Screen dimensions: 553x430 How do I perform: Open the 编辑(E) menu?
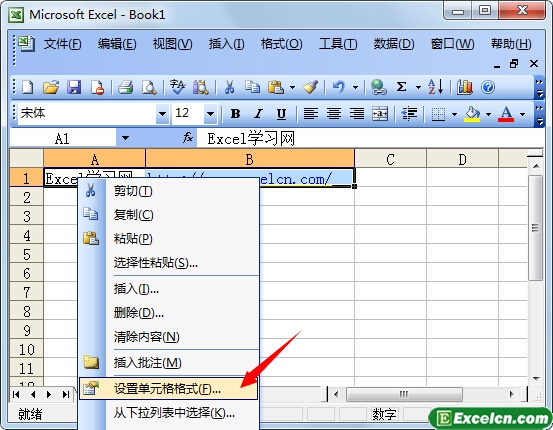[117, 44]
